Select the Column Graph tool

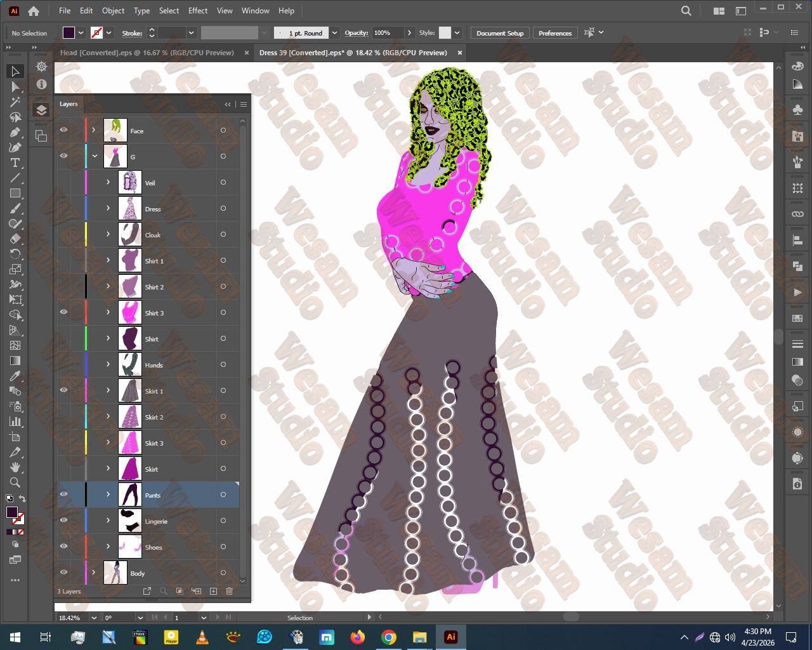click(x=15, y=421)
